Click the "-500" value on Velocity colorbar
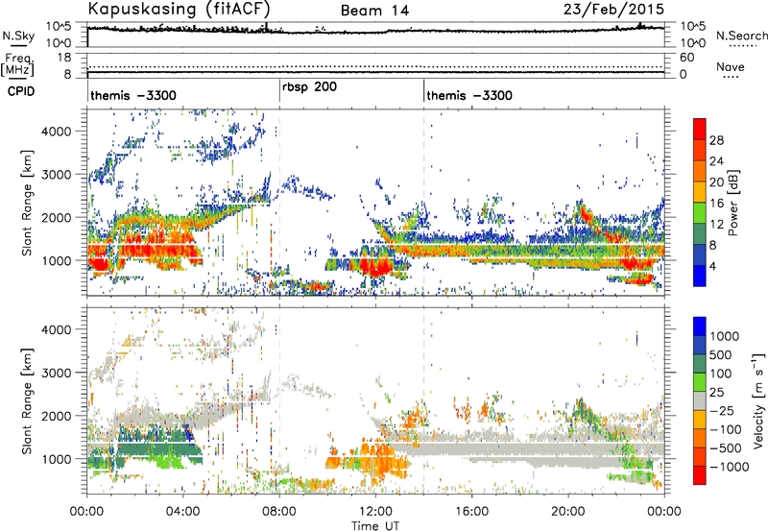 726,447
